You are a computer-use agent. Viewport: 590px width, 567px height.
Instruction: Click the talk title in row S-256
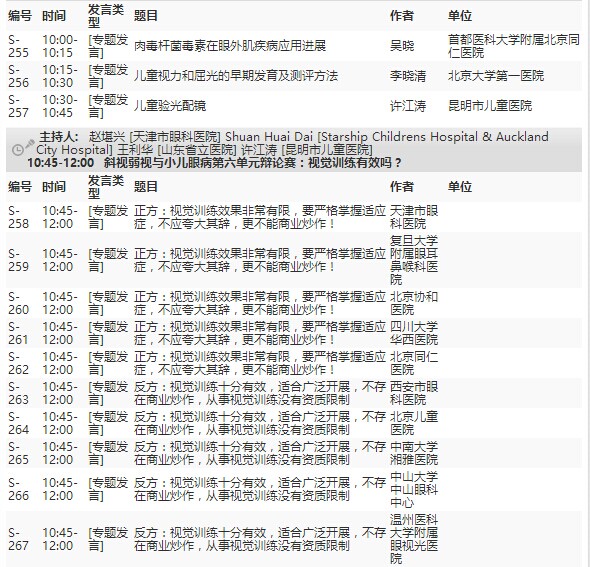tap(236, 76)
